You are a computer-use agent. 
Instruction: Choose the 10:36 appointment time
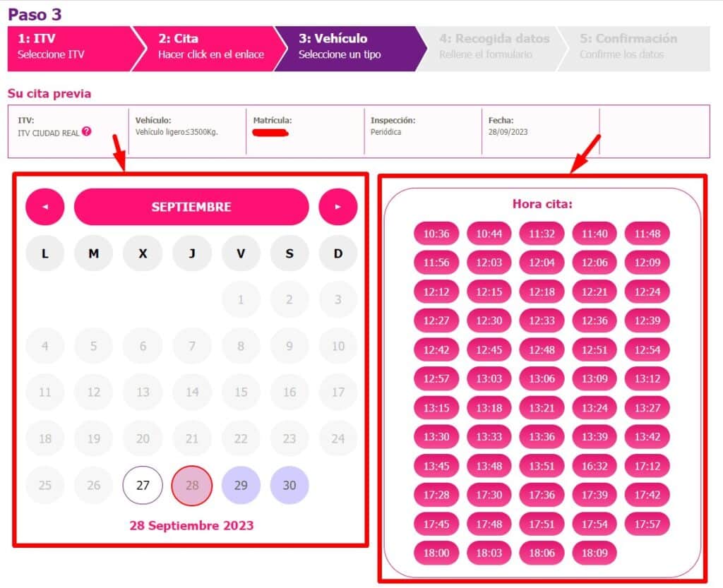click(436, 234)
